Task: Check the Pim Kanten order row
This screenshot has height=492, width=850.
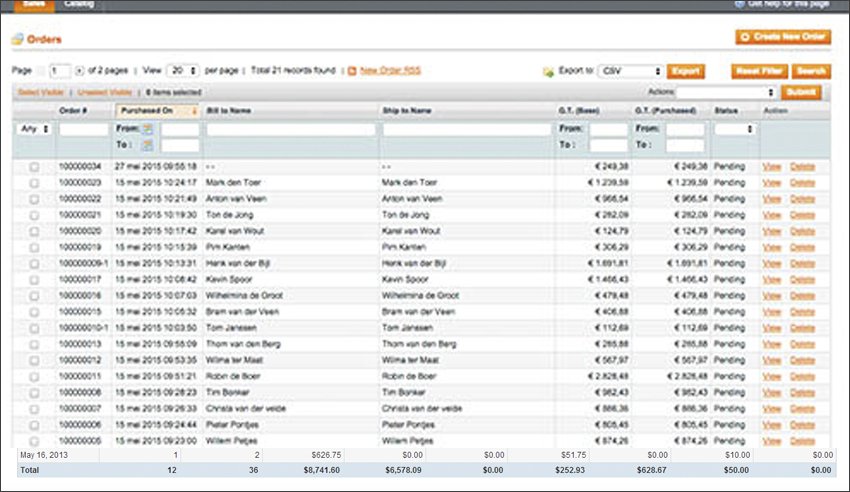Action: point(34,248)
